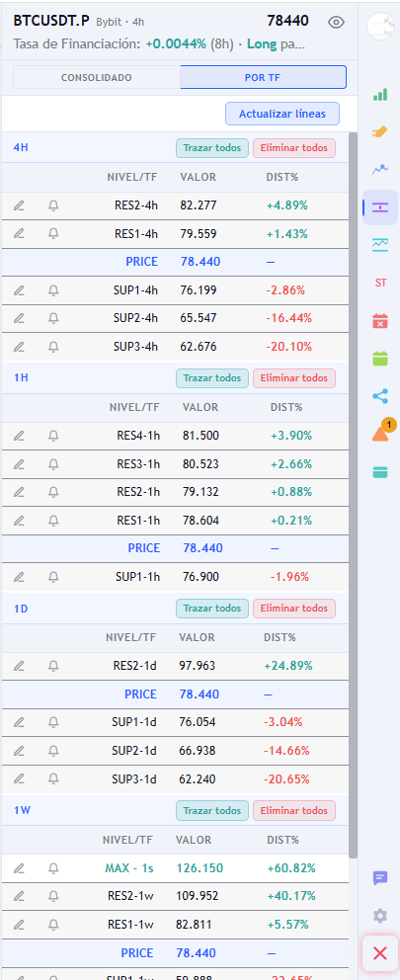Edit the SUP3-1d level with pencil icon
Viewport: 400px width, 980px height.
(20, 778)
